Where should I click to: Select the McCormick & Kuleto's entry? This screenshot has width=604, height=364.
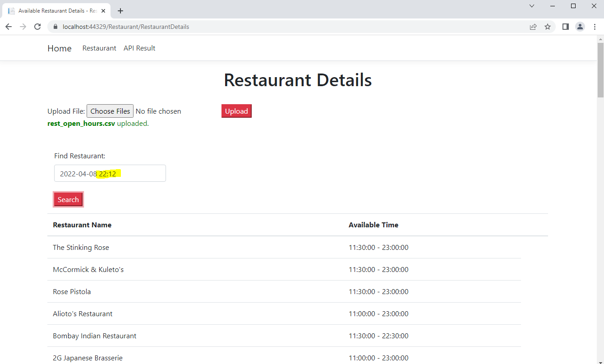(x=88, y=269)
